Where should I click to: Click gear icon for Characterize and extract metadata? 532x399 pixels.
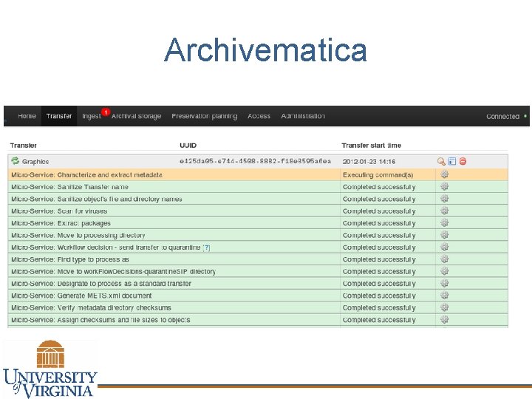[445, 174]
